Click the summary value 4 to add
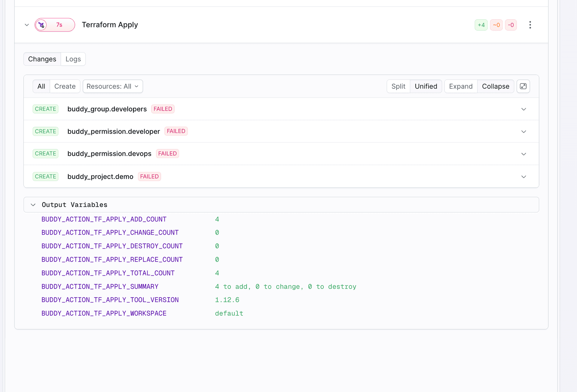The height and width of the screenshot is (392, 577). pyautogui.click(x=285, y=287)
